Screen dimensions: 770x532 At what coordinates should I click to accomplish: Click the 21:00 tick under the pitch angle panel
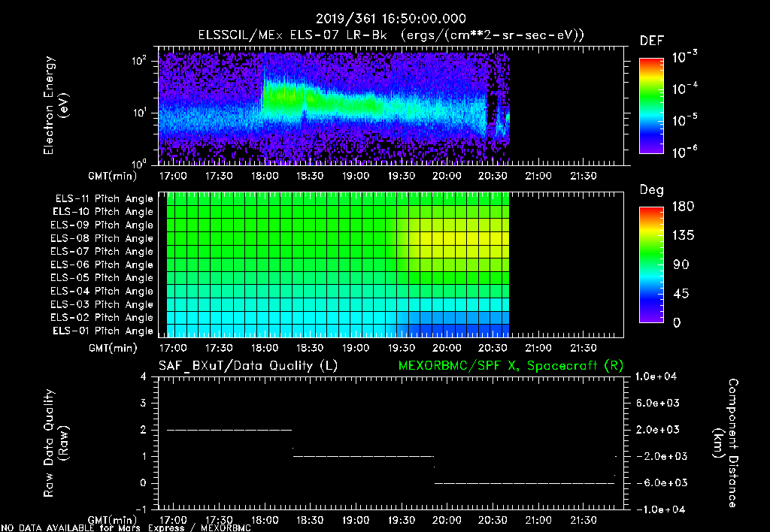click(x=538, y=348)
